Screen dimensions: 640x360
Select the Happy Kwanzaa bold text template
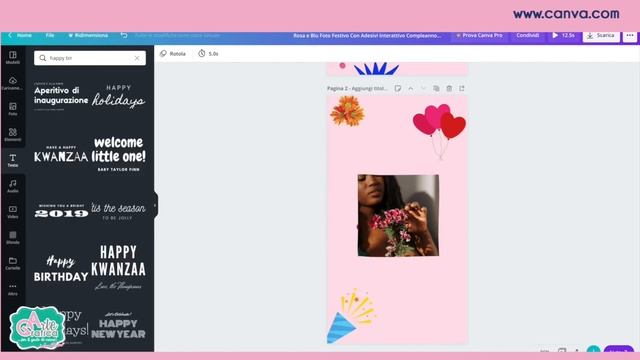pos(118,267)
